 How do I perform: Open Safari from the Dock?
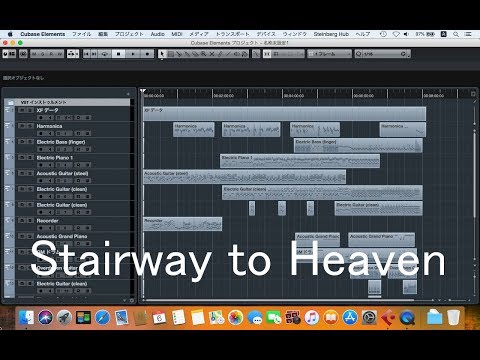click(x=103, y=317)
